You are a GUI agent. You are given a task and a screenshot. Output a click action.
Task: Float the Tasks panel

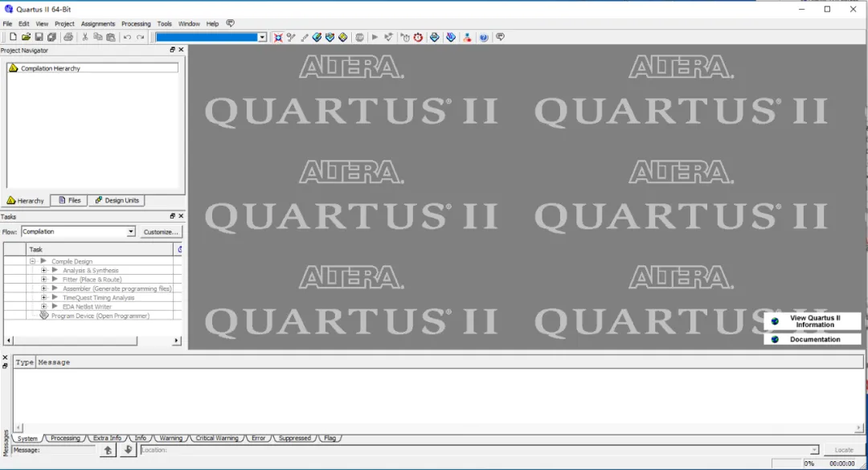point(172,216)
